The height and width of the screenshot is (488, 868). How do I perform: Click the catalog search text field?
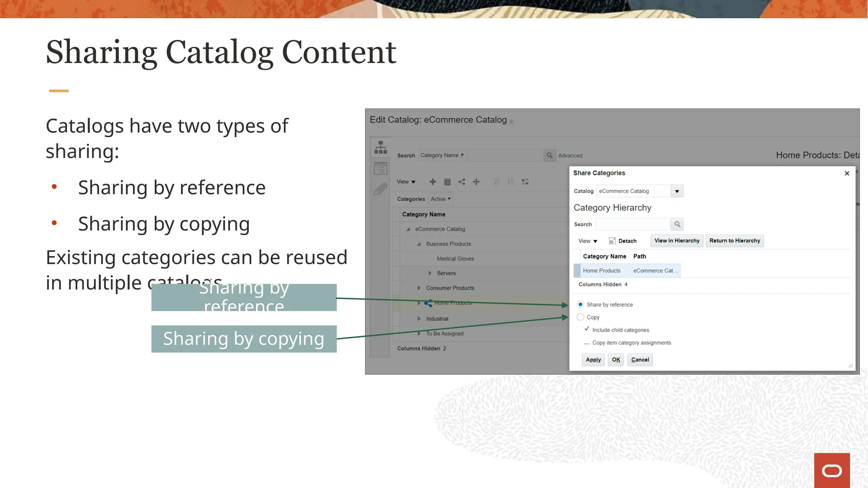505,155
